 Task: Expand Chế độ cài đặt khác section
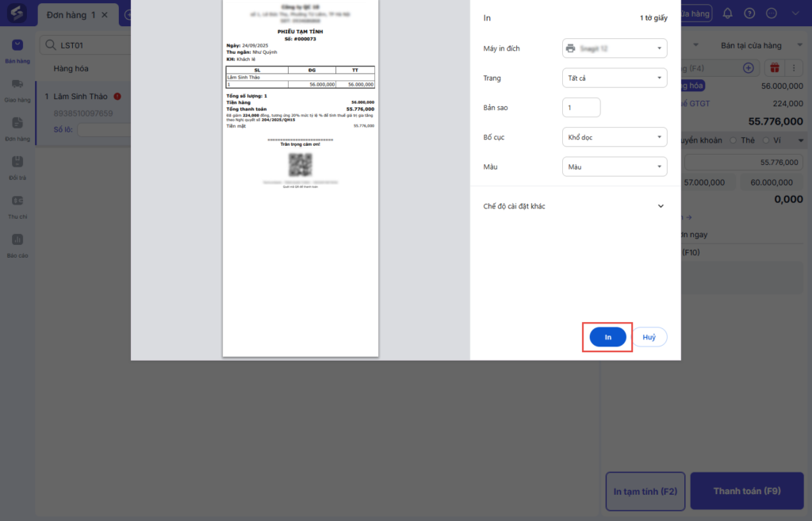point(574,206)
